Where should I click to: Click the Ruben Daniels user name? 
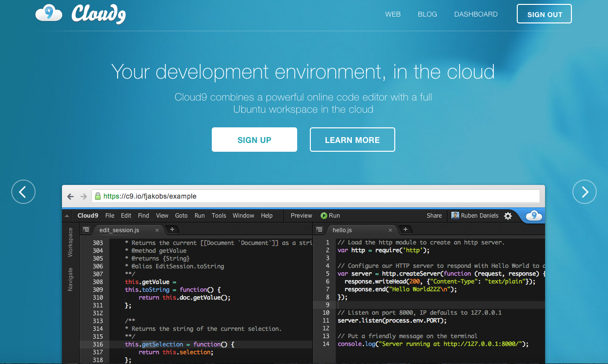(480, 216)
